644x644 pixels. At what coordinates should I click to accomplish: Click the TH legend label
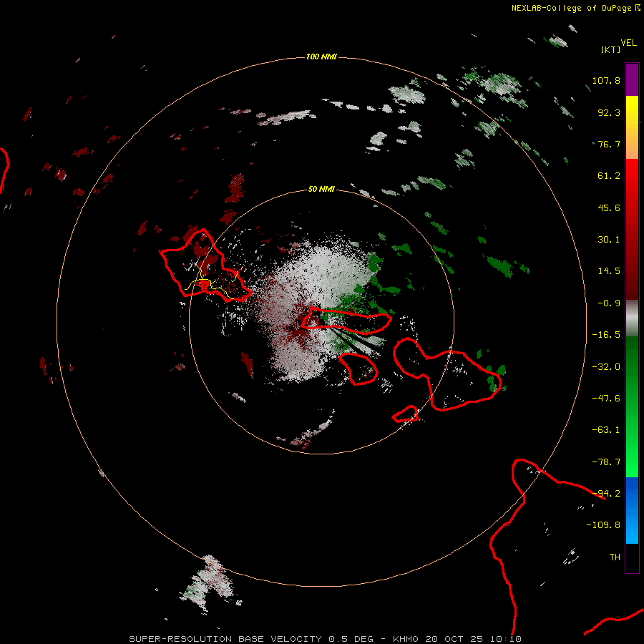point(615,557)
